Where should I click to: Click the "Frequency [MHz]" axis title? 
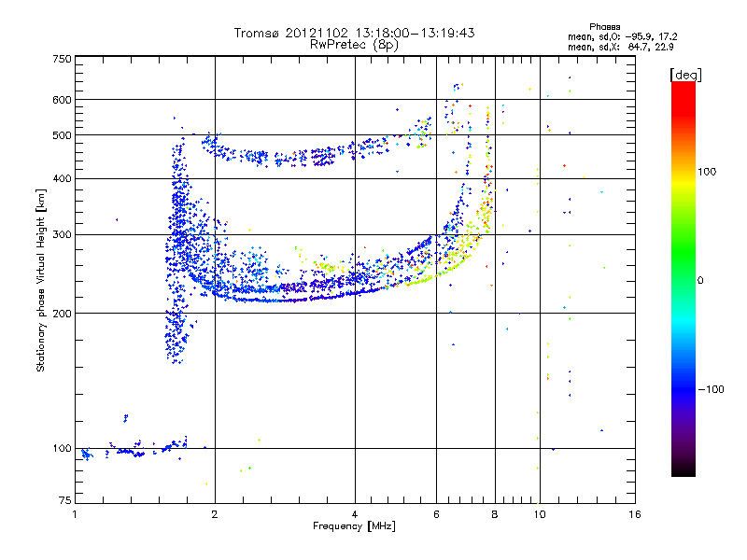click(x=354, y=526)
